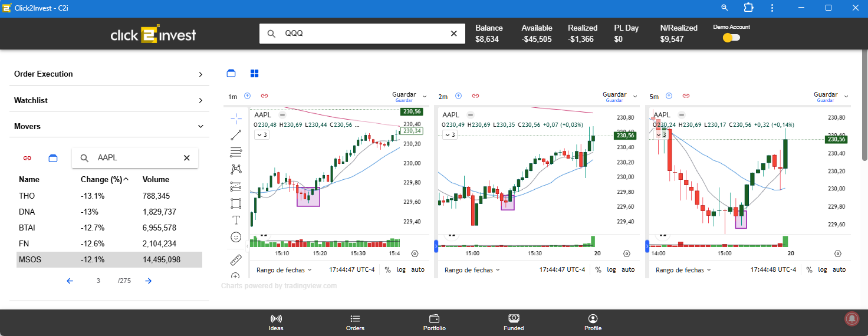Image resolution: width=868 pixels, height=336 pixels.
Task: Select the trend line drawing tool
Action: pyautogui.click(x=236, y=135)
